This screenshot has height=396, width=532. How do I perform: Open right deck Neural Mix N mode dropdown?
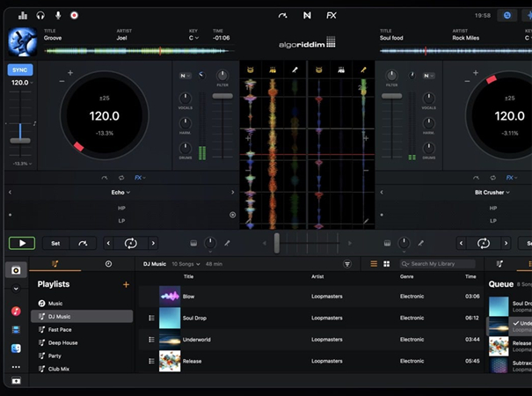pyautogui.click(x=429, y=76)
